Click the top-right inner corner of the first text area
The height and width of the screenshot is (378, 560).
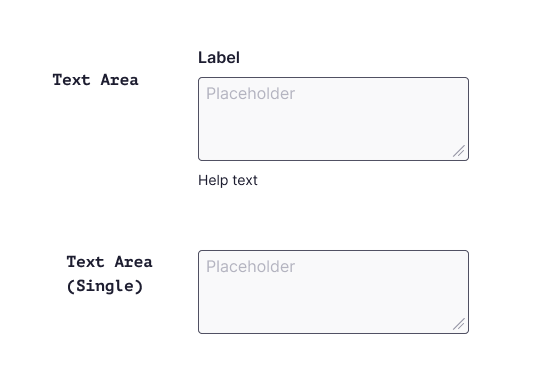[x=461, y=85]
